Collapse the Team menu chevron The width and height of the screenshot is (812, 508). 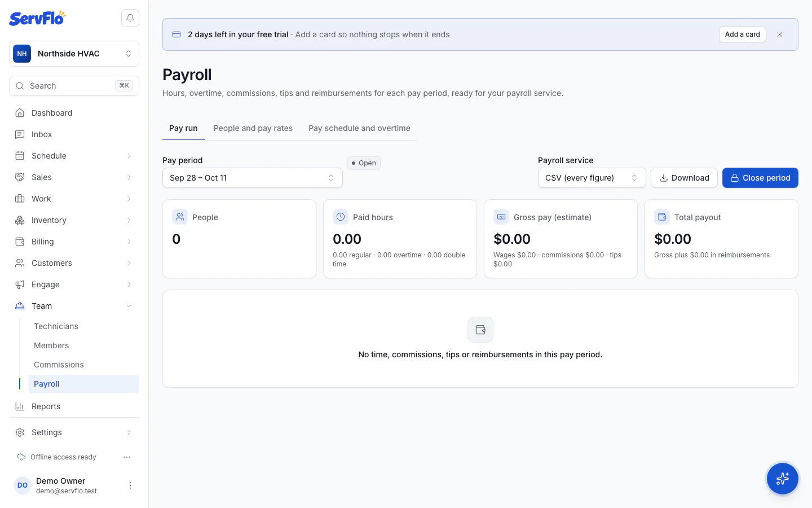[x=129, y=306]
